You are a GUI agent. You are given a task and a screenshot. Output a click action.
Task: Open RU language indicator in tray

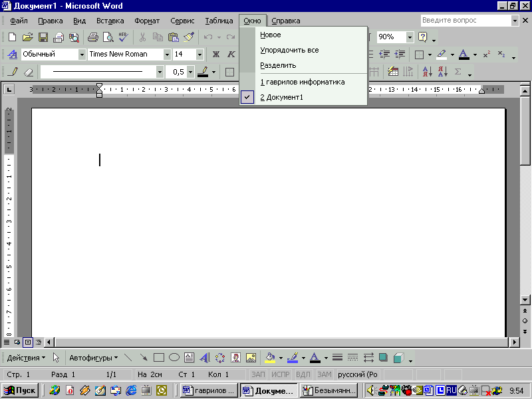[x=452, y=390]
